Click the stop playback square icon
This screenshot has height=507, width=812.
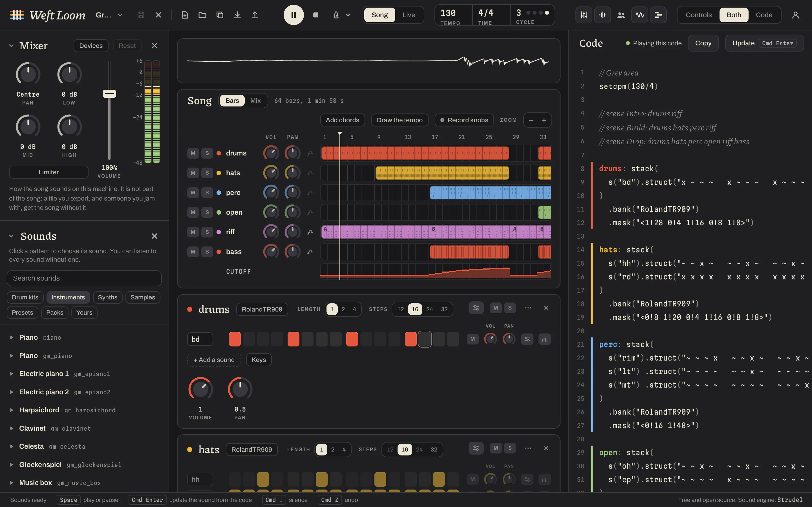(x=315, y=15)
